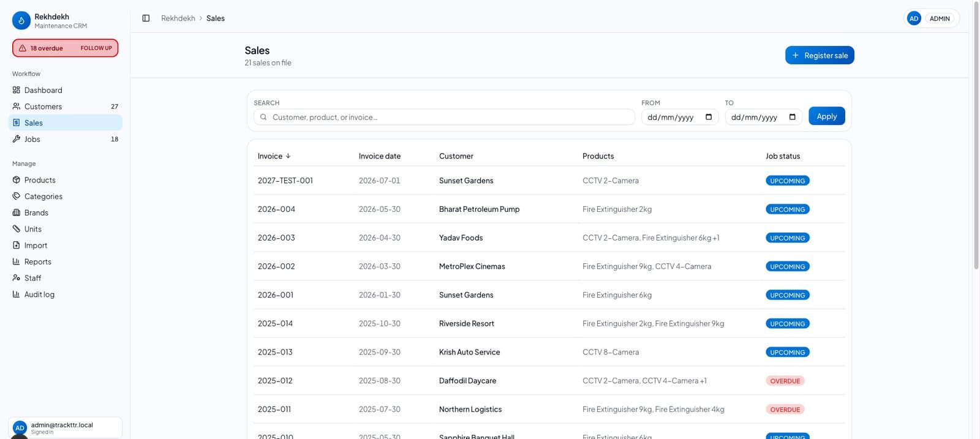Click the ADMIN account label
The height and width of the screenshot is (439, 980).
[940, 18]
